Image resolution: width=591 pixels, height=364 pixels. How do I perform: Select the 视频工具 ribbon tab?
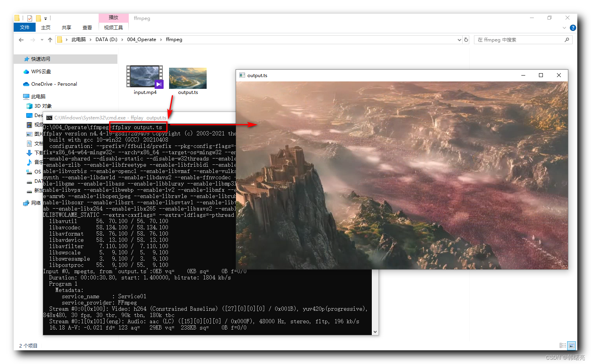114,27
